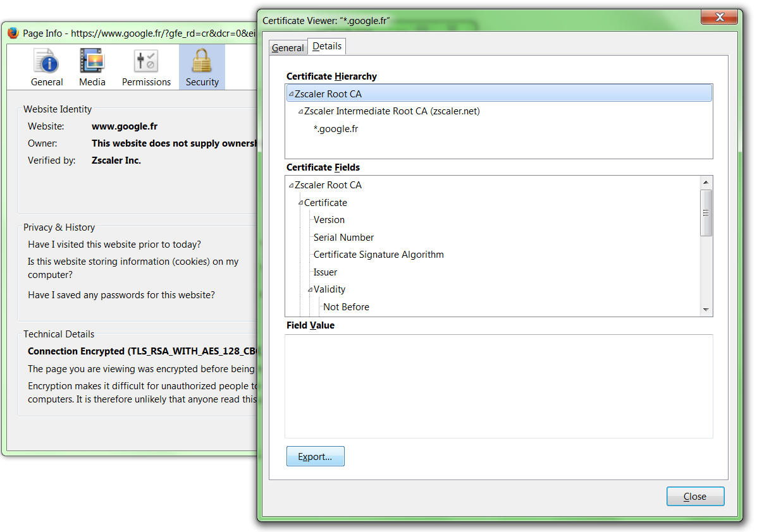Screen dimensions: 757x532
Task: Close Certificate Viewer with title bar X
Action: tap(719, 17)
